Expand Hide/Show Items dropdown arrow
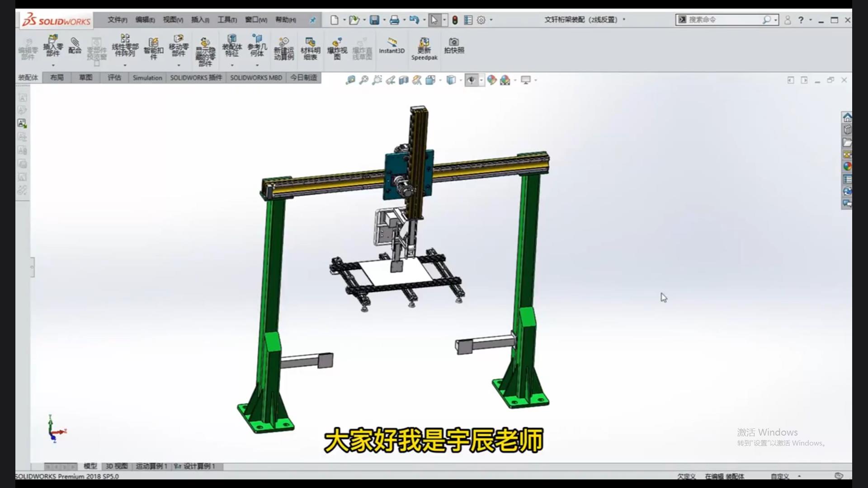868x488 pixels. pyautogui.click(x=481, y=80)
